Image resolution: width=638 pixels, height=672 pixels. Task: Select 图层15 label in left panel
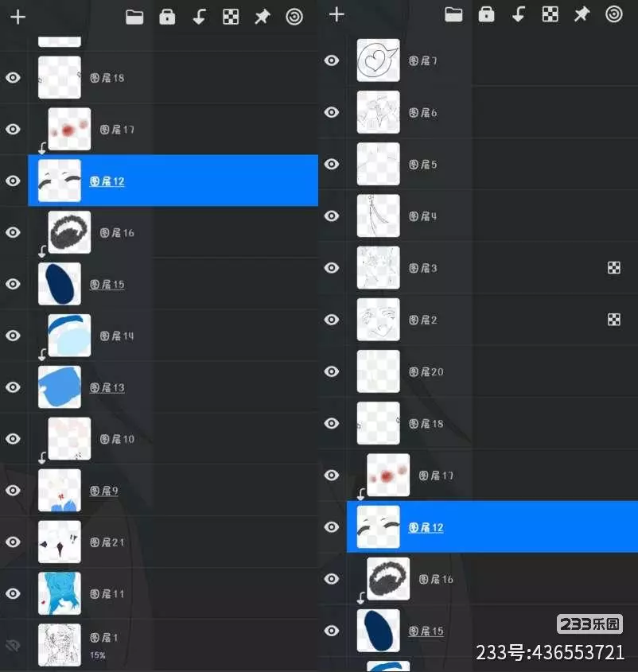click(107, 284)
